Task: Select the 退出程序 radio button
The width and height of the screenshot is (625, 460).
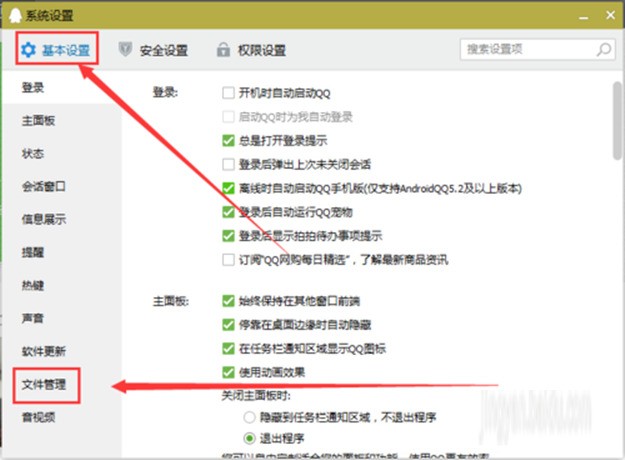Action: [x=250, y=438]
